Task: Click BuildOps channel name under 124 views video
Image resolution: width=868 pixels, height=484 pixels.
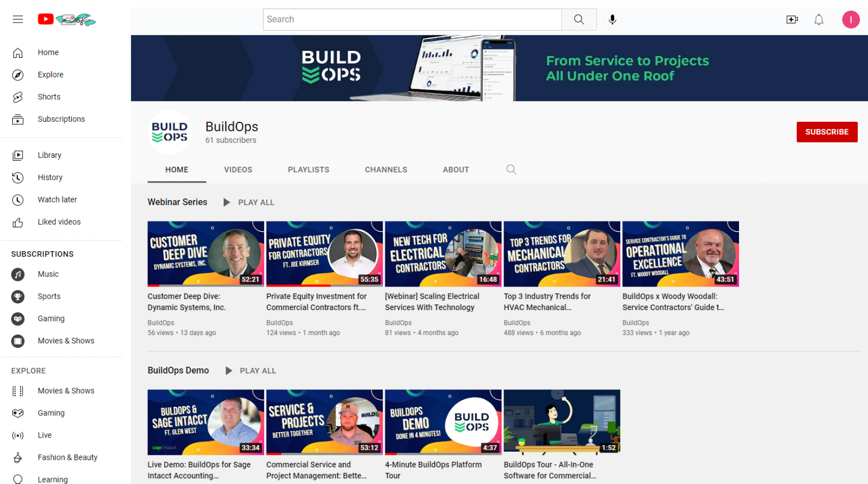Action: tap(279, 323)
